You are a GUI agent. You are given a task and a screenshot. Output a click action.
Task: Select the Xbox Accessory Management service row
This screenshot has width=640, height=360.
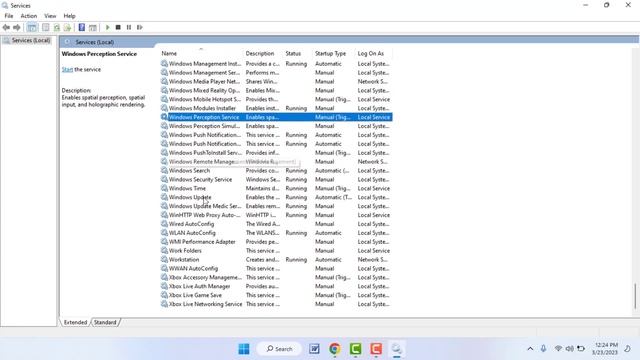coord(276,278)
